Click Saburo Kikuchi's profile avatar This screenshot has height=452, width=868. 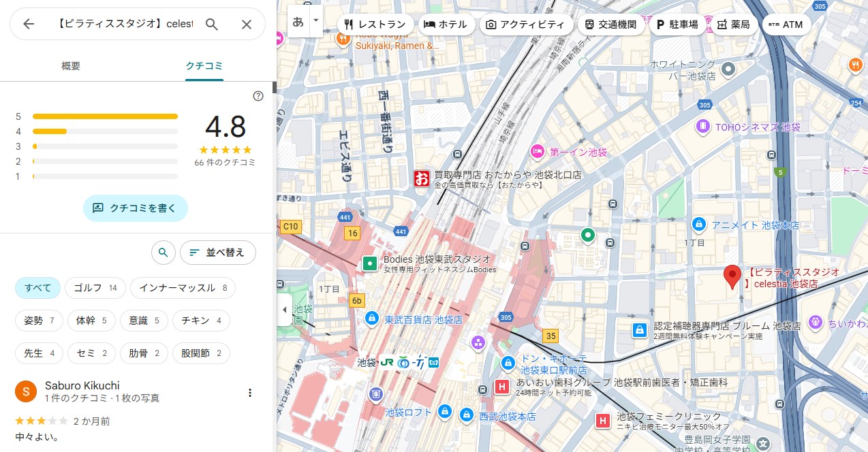pyautogui.click(x=26, y=391)
